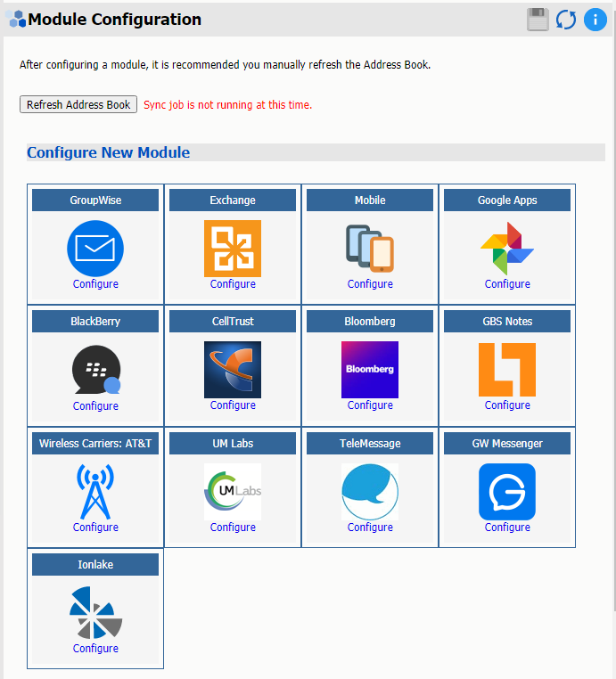Click the Mobile devices icon
The width and height of the screenshot is (616, 679).
point(370,249)
